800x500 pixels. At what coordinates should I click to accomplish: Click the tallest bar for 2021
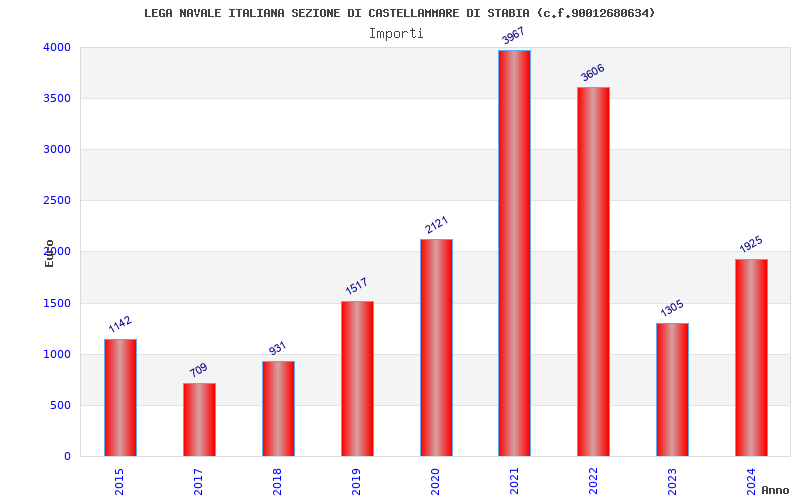(x=514, y=253)
